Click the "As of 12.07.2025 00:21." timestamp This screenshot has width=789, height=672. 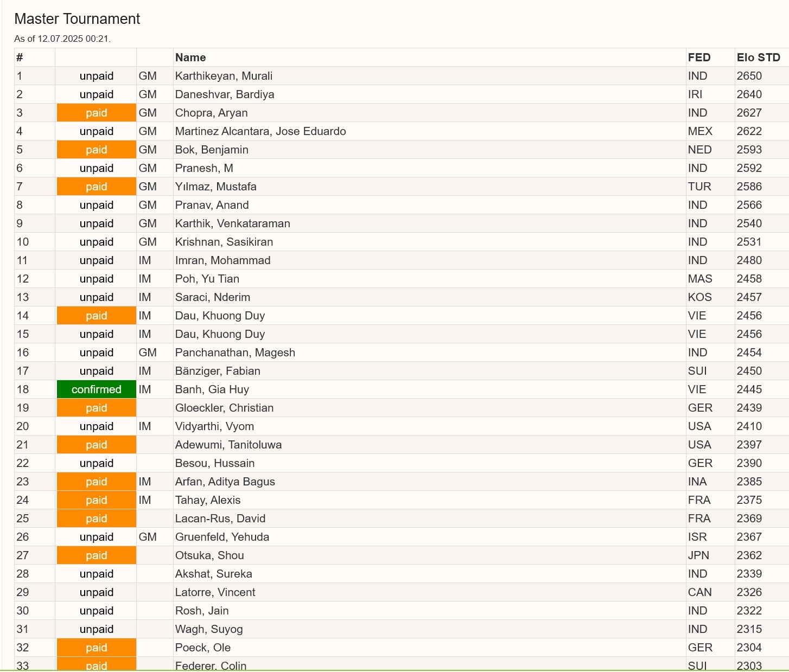coord(62,39)
